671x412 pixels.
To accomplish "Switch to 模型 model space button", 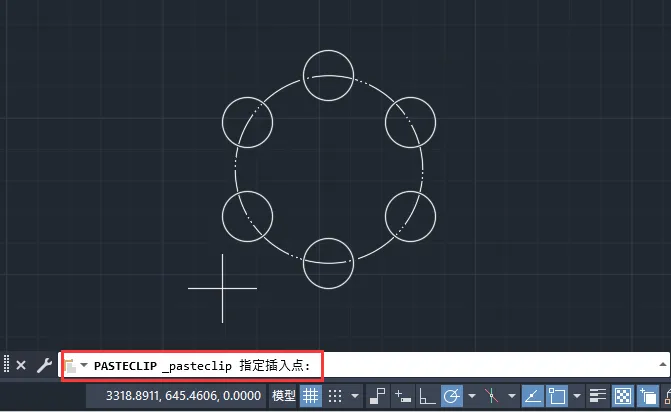I will click(x=284, y=396).
